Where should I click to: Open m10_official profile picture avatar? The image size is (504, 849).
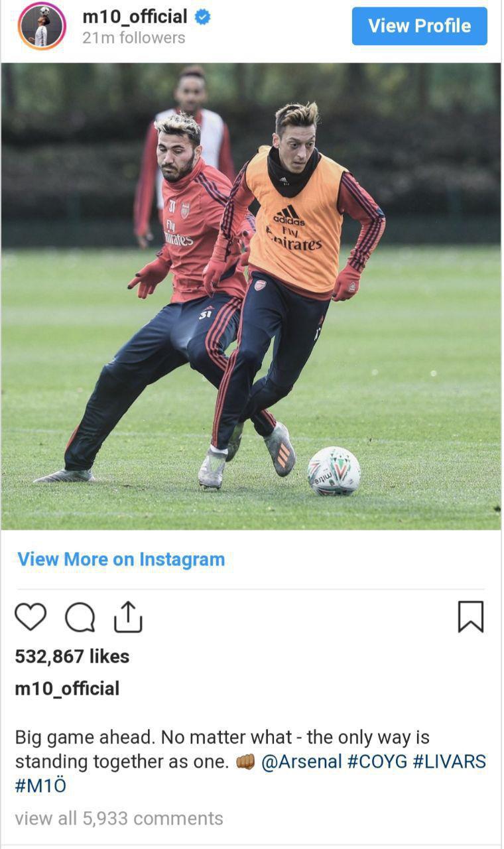point(42,27)
